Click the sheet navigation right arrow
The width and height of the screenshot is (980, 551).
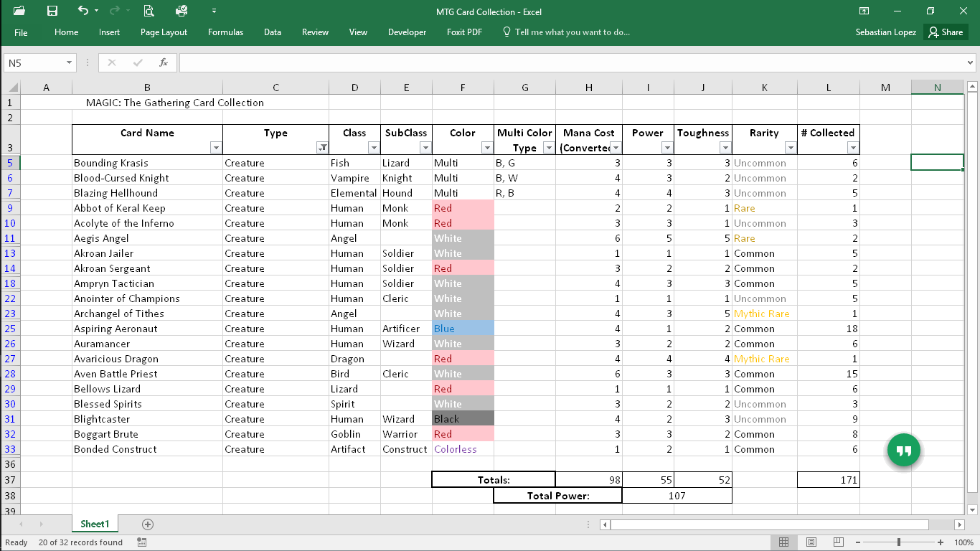(41, 524)
